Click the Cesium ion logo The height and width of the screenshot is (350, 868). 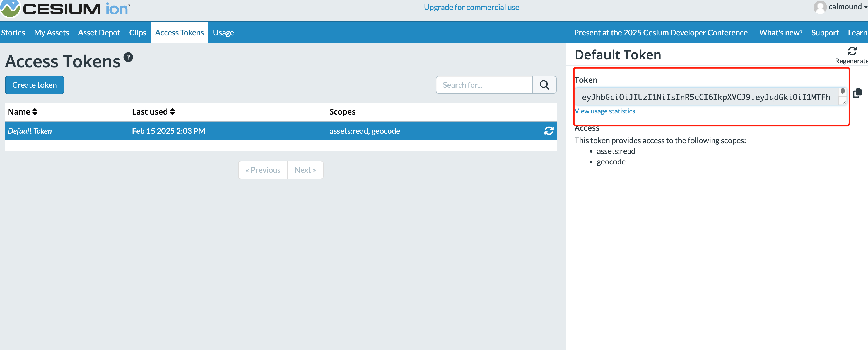[65, 8]
